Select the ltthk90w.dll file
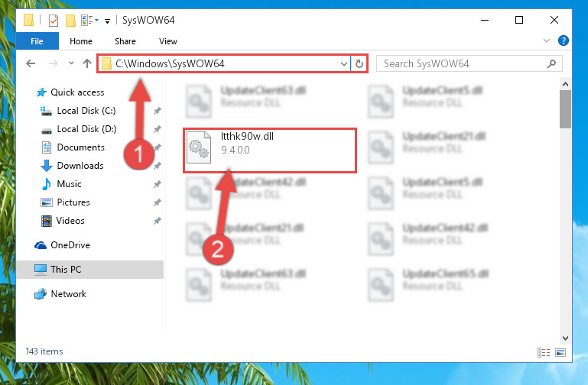 [x=270, y=150]
